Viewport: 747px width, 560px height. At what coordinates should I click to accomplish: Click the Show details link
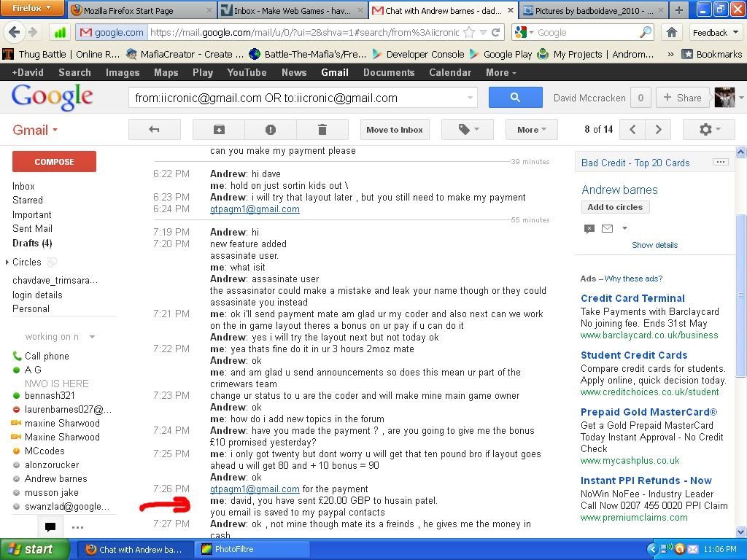pos(654,245)
